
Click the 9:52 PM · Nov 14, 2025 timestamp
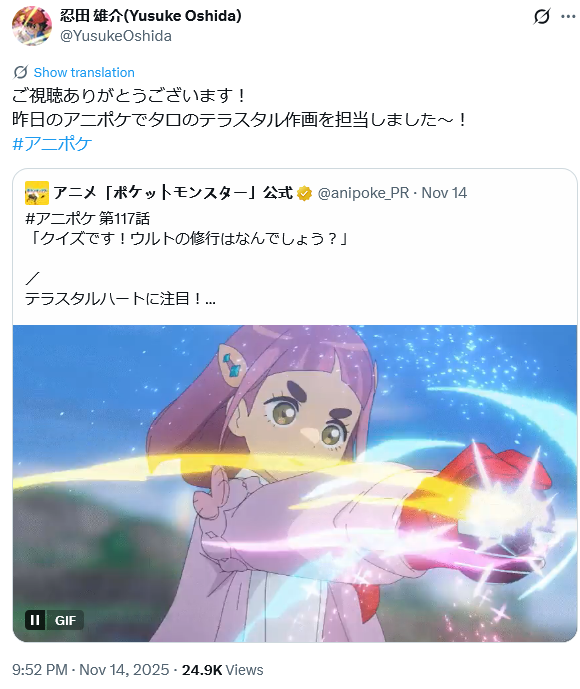(x=91, y=670)
